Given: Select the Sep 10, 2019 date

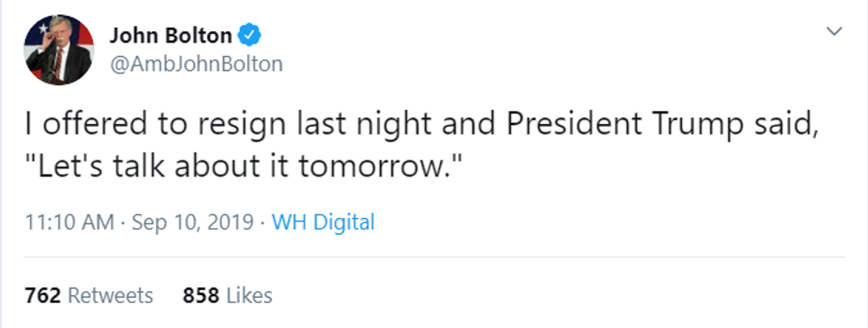Looking at the screenshot, I should pos(193,223).
